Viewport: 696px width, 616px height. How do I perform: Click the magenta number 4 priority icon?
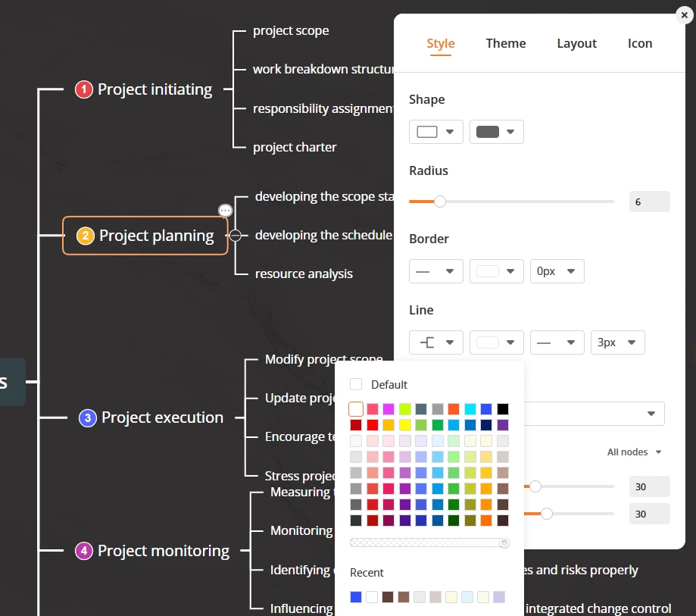pos(84,551)
